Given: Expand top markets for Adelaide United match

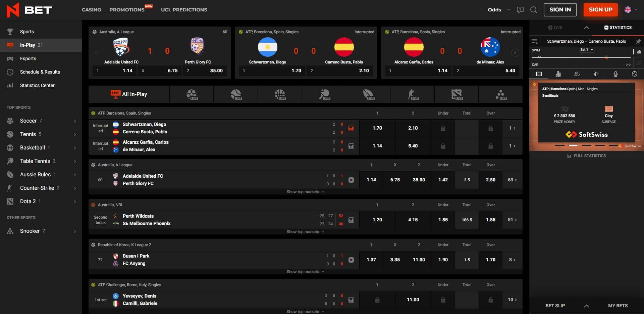Looking at the screenshot, I should click(x=305, y=192).
